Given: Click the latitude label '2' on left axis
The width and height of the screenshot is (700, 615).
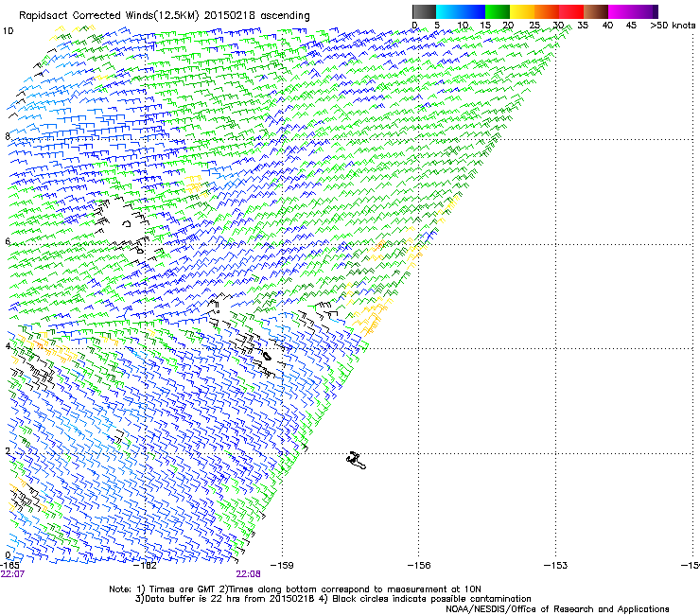Looking at the screenshot, I should [x=8, y=450].
